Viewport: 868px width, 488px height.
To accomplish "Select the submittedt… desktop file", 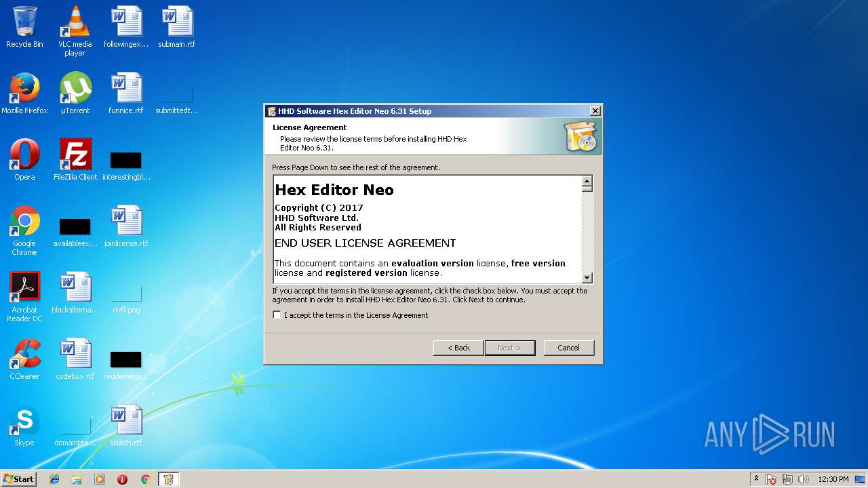I will [x=177, y=98].
